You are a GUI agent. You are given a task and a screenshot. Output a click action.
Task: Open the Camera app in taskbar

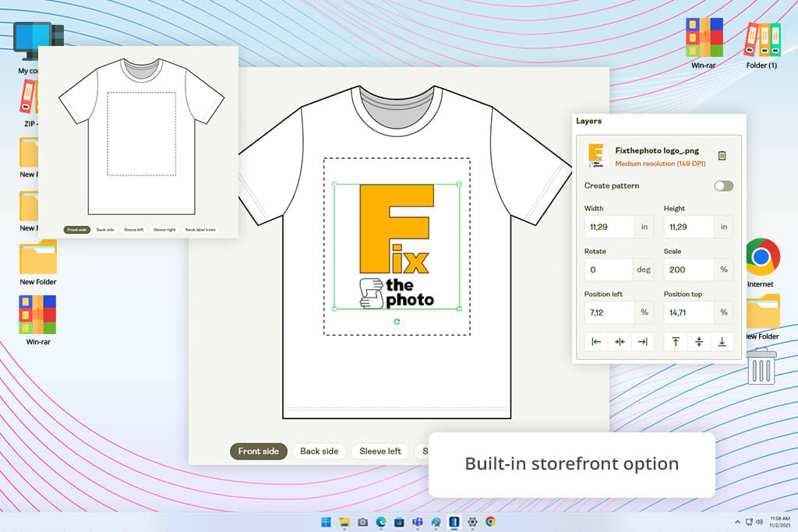pyautogui.click(x=362, y=521)
